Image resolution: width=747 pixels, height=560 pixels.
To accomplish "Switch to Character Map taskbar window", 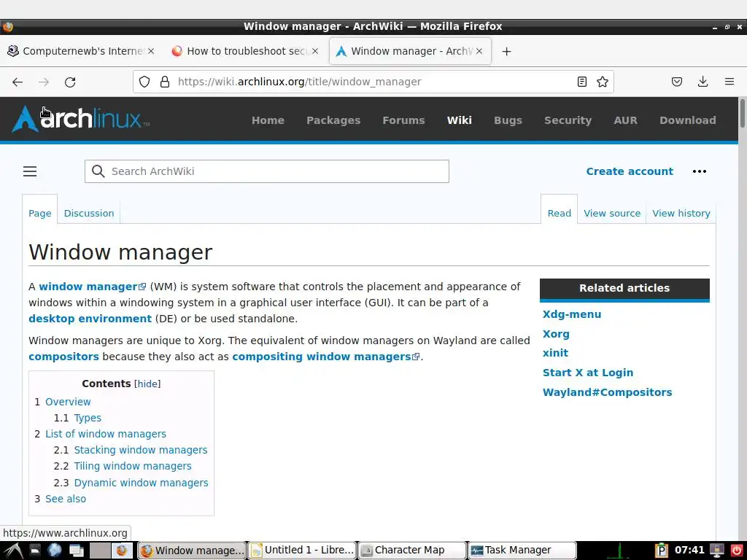I will click(x=412, y=551).
